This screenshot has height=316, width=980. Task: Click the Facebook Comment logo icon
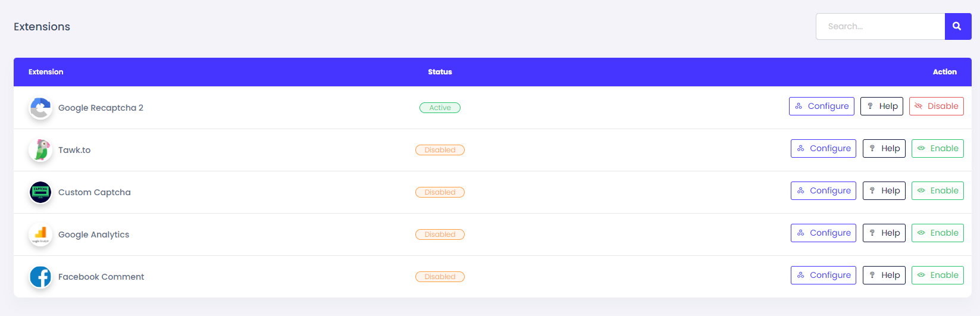click(x=40, y=277)
